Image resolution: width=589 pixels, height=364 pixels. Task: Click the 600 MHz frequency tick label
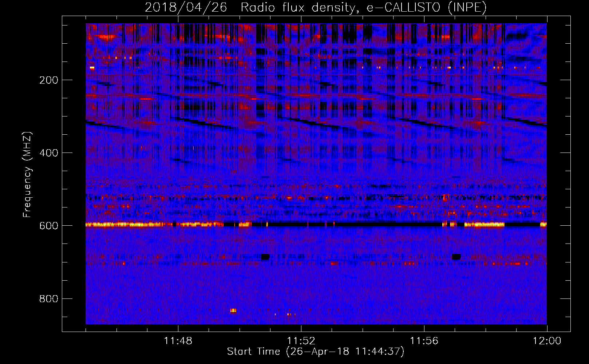[49, 226]
